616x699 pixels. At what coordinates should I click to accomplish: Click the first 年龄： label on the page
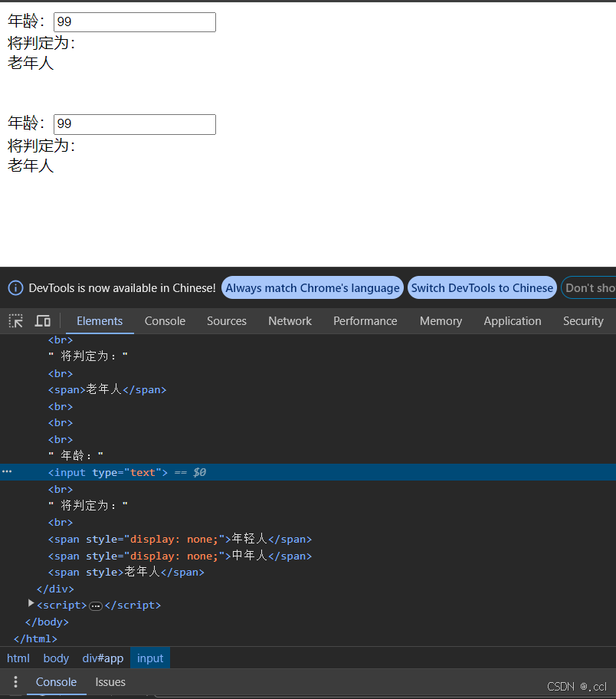(x=27, y=21)
